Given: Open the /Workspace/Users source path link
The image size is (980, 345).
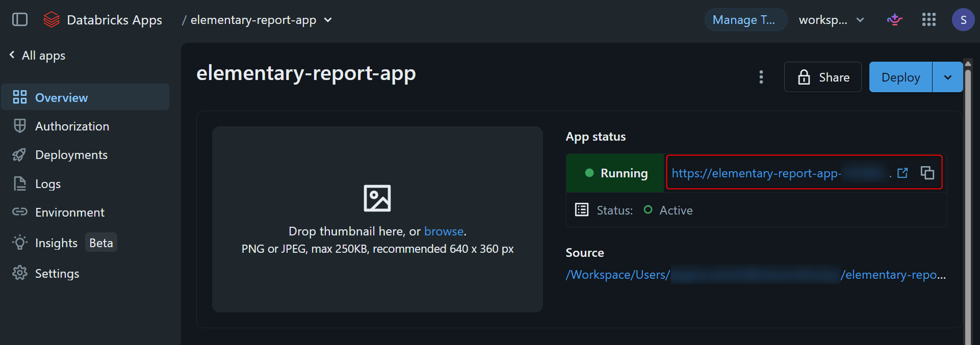Looking at the screenshot, I should click(756, 275).
